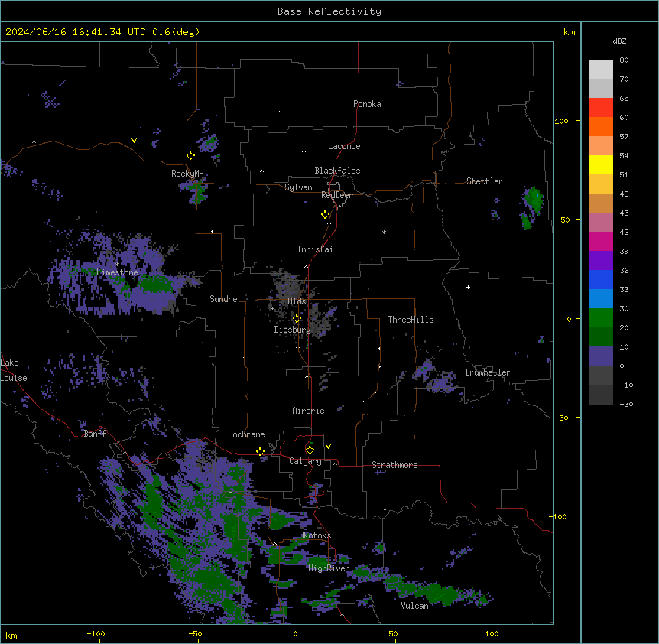The image size is (659, 644).
Task: Click the Sundre label
Action: (223, 299)
